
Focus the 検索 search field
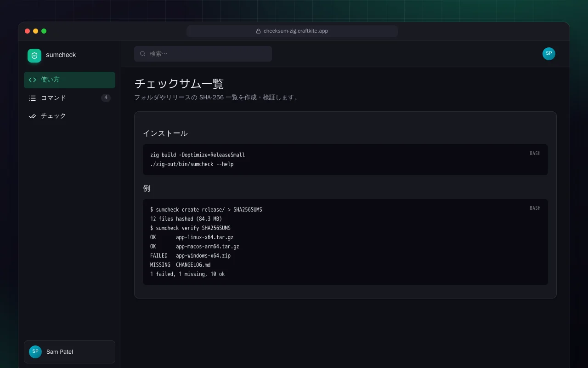203,54
